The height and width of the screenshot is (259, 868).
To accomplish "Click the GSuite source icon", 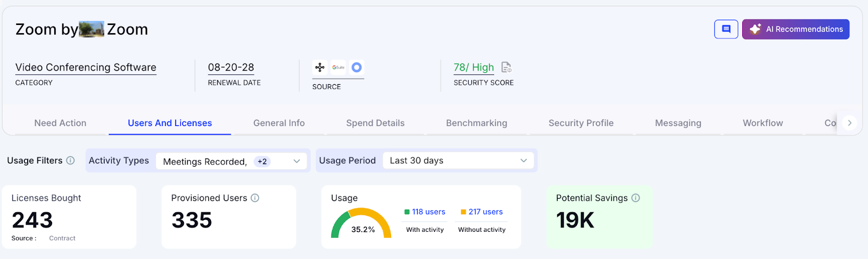I will [x=339, y=67].
